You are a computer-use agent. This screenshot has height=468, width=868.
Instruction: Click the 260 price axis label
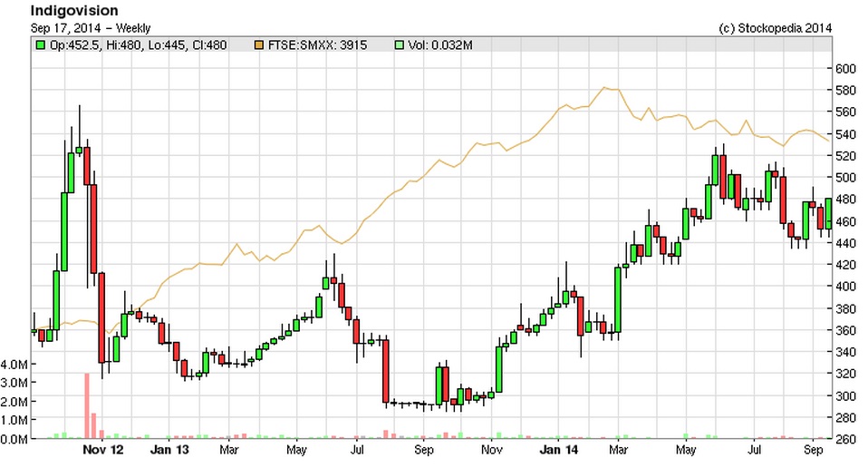click(x=845, y=439)
